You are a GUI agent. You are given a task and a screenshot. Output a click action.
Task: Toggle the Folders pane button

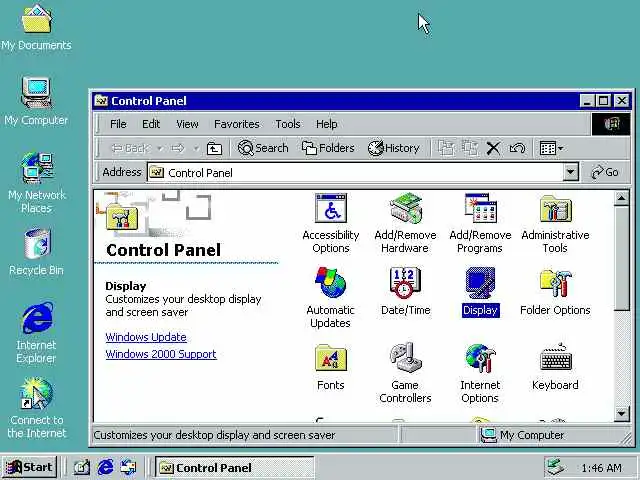pos(328,148)
